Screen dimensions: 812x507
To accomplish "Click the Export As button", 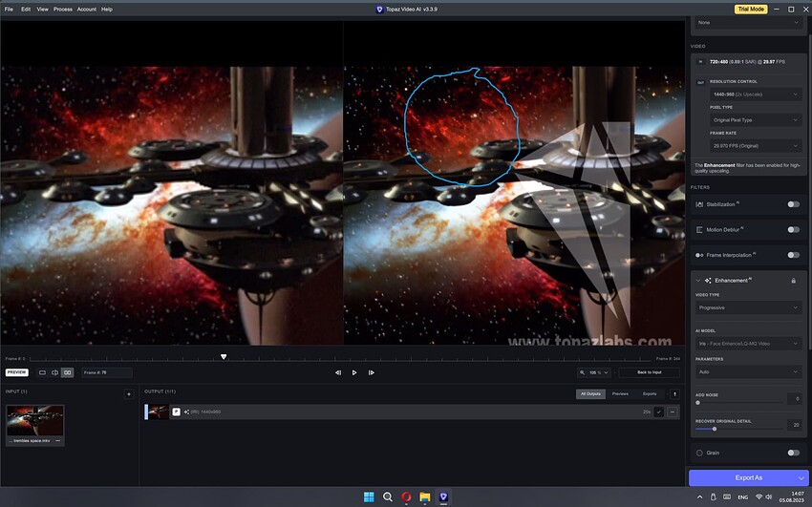I will (748, 477).
